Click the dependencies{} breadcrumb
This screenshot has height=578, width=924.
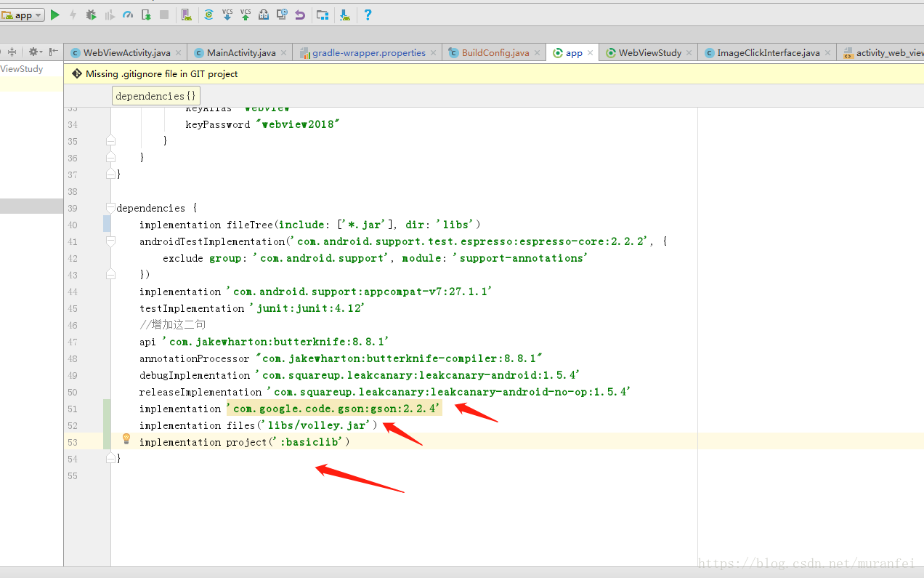click(156, 96)
